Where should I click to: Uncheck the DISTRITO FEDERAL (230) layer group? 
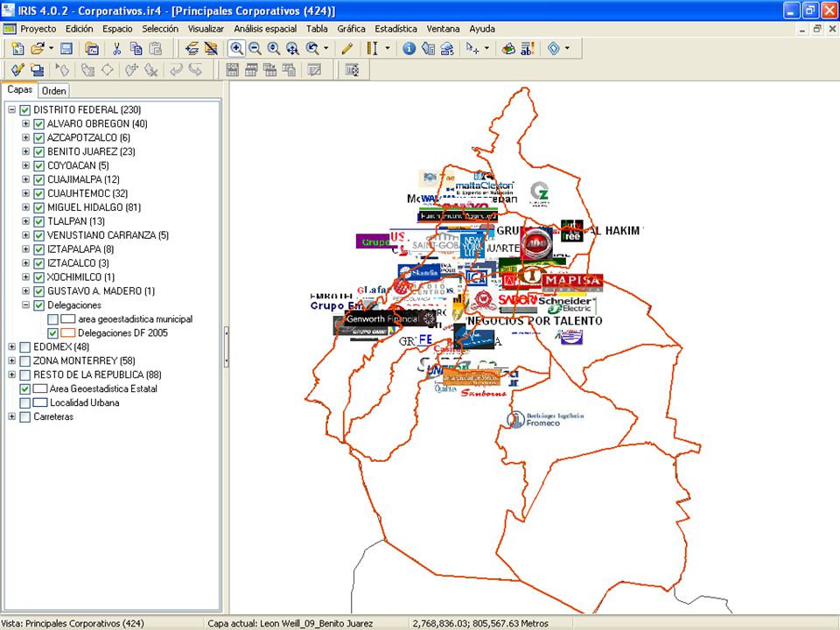[x=24, y=110]
